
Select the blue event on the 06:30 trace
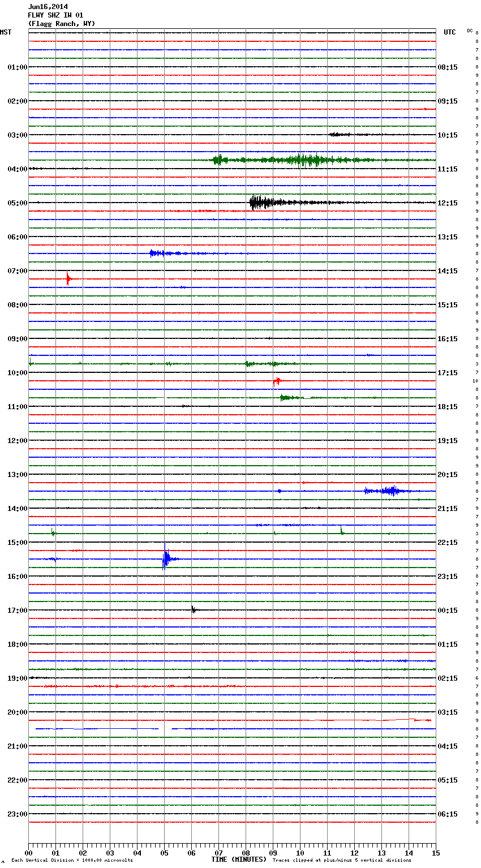[x=157, y=253]
